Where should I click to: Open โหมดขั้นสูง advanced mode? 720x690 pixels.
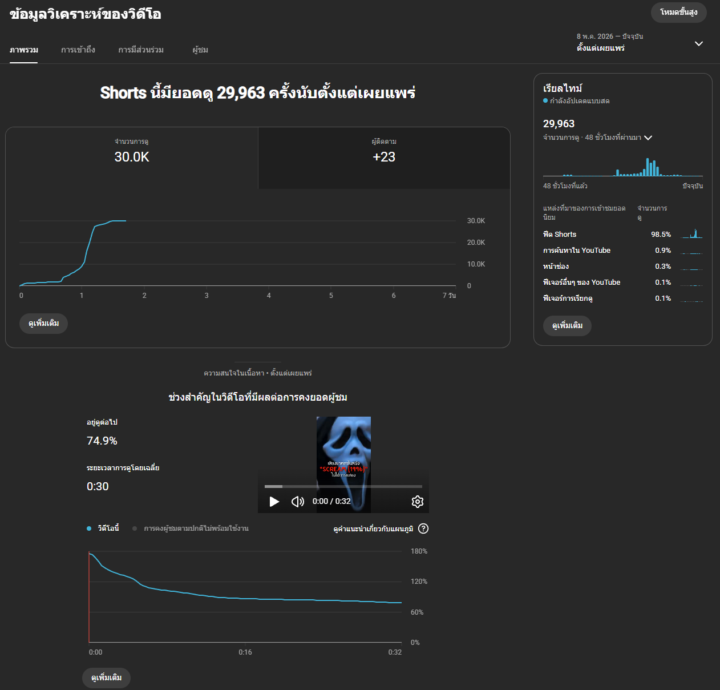pos(679,12)
